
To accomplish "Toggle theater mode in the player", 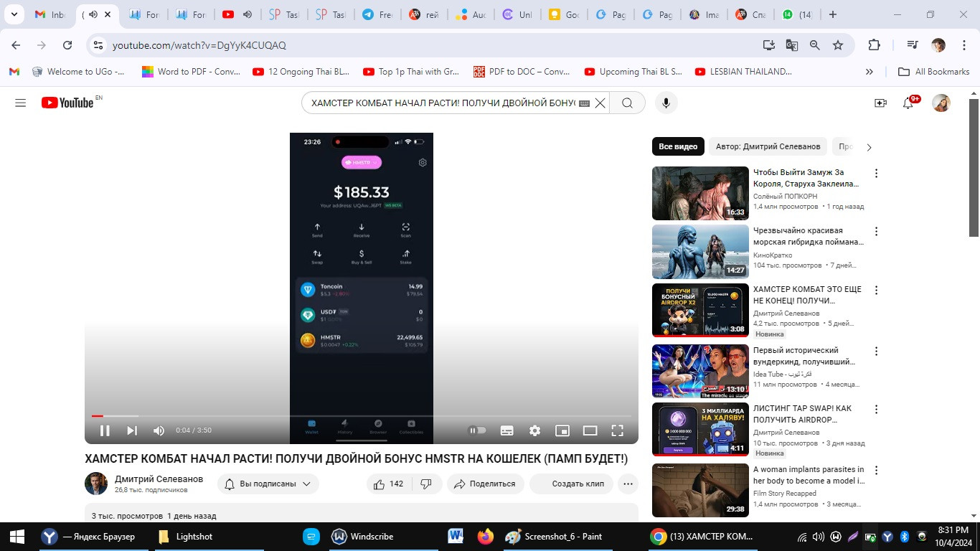I will 590,430.
